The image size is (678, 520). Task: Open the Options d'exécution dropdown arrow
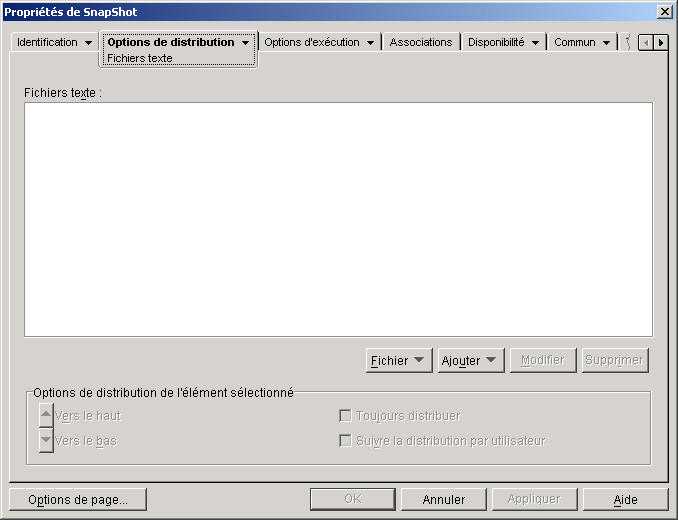371,43
